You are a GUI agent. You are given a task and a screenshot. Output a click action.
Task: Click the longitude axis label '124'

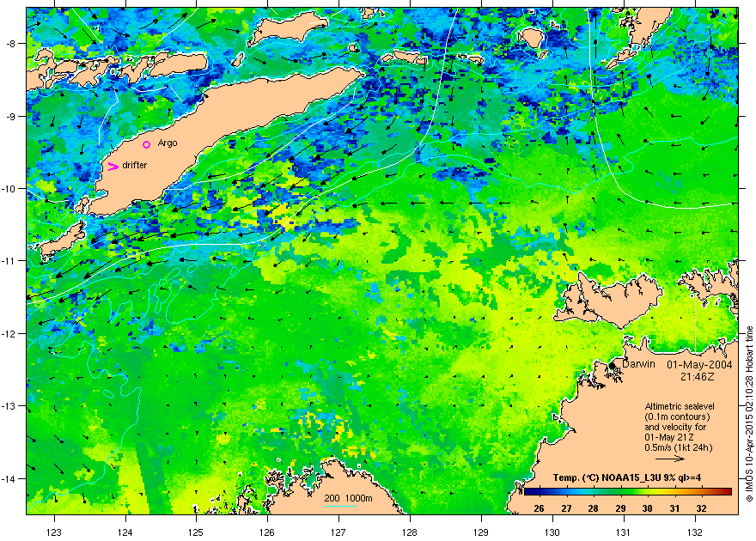(x=125, y=532)
